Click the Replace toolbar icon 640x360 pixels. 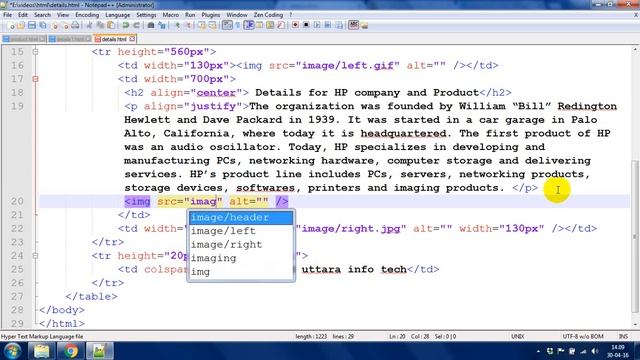tap(162, 25)
